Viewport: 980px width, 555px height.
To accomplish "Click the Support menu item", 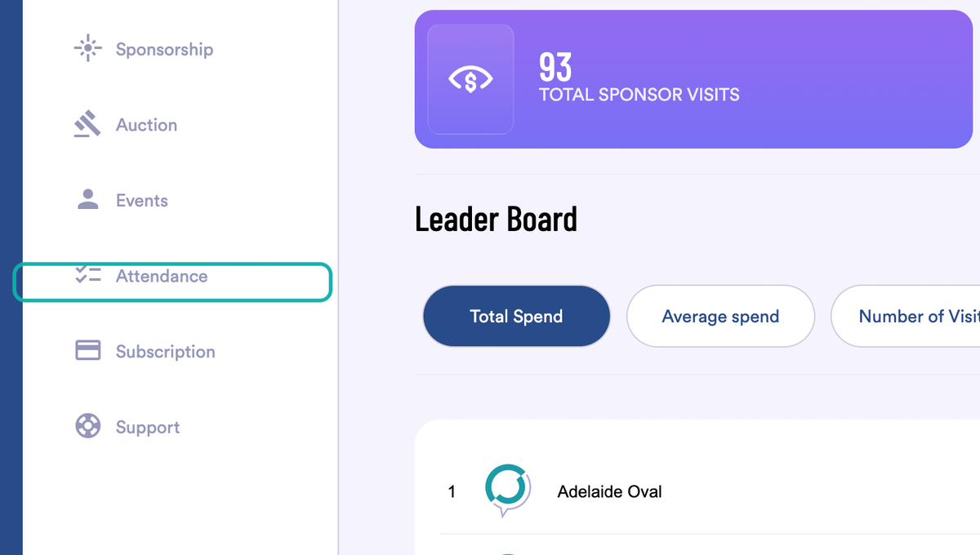I will (x=146, y=427).
